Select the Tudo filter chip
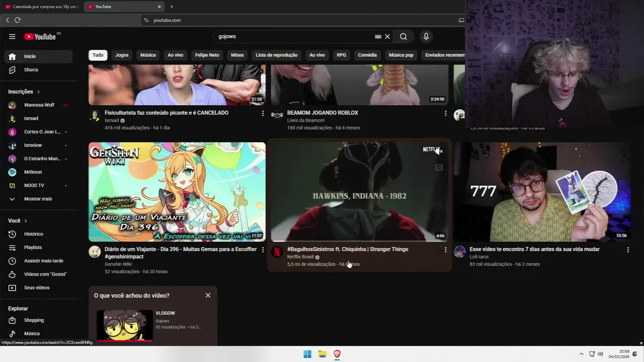644x362 pixels. (x=98, y=55)
